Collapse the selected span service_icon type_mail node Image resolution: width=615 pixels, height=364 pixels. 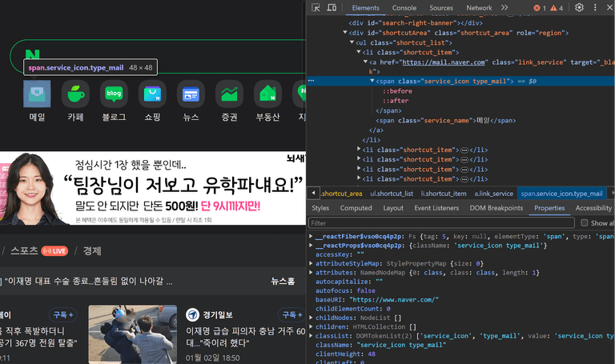(x=372, y=81)
